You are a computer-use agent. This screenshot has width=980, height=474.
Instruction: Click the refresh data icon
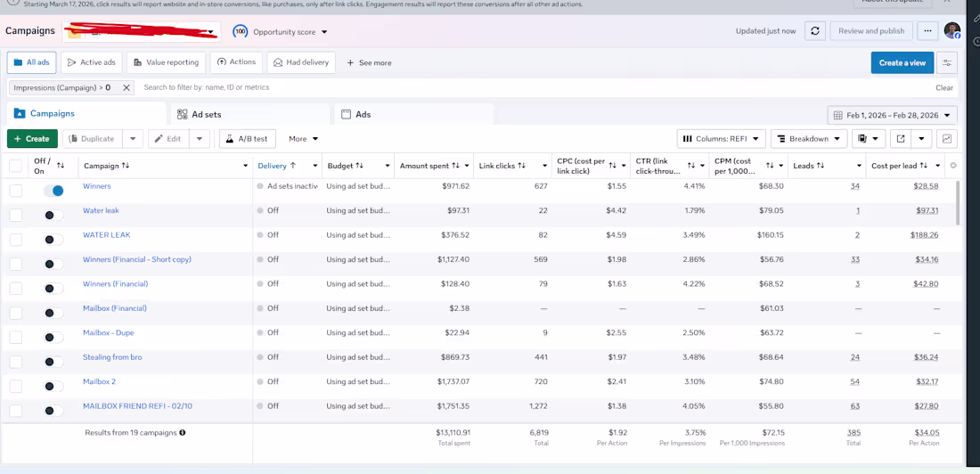click(x=814, y=31)
